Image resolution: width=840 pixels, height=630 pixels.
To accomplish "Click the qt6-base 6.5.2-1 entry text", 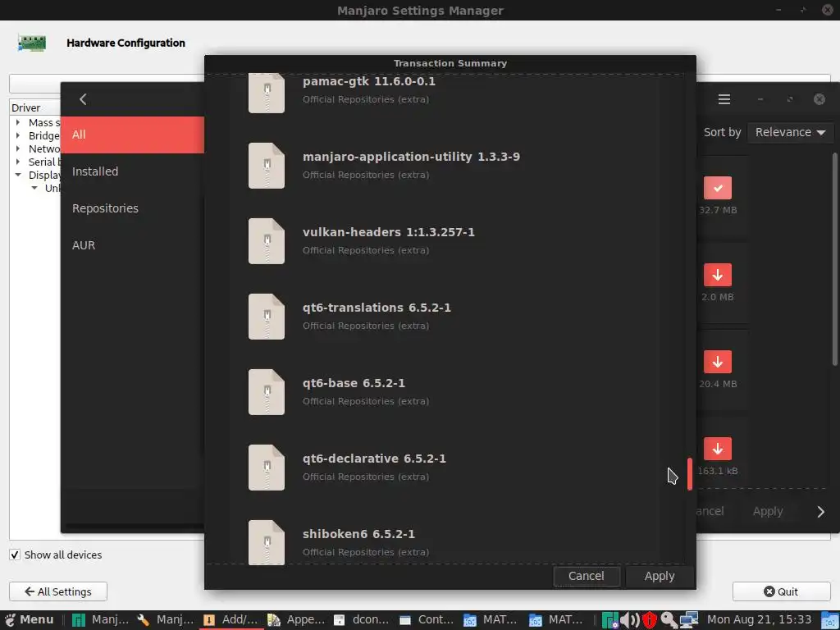I will click(x=354, y=383).
